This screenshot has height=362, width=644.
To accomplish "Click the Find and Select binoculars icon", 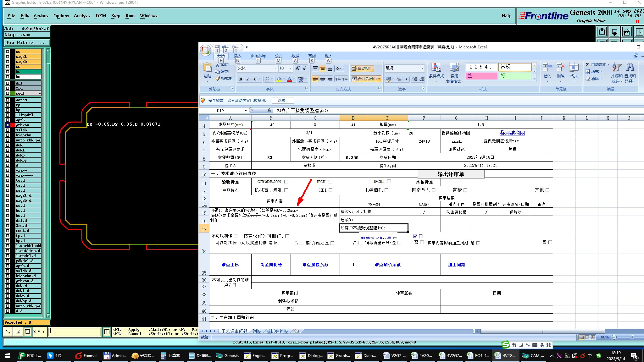I will pyautogui.click(x=630, y=68).
